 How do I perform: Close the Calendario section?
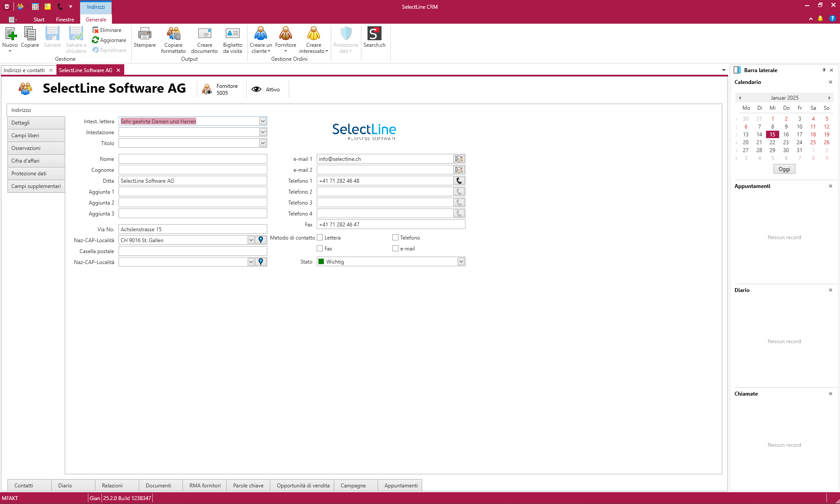point(830,82)
